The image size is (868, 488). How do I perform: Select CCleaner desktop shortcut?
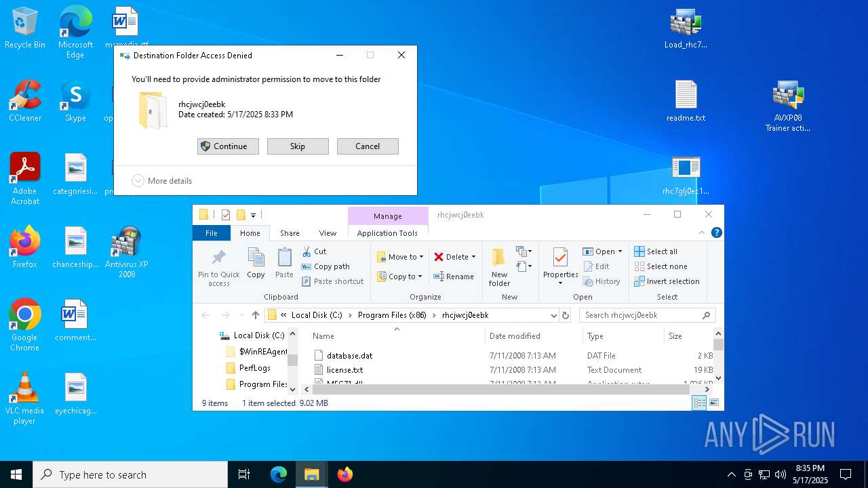(25, 102)
